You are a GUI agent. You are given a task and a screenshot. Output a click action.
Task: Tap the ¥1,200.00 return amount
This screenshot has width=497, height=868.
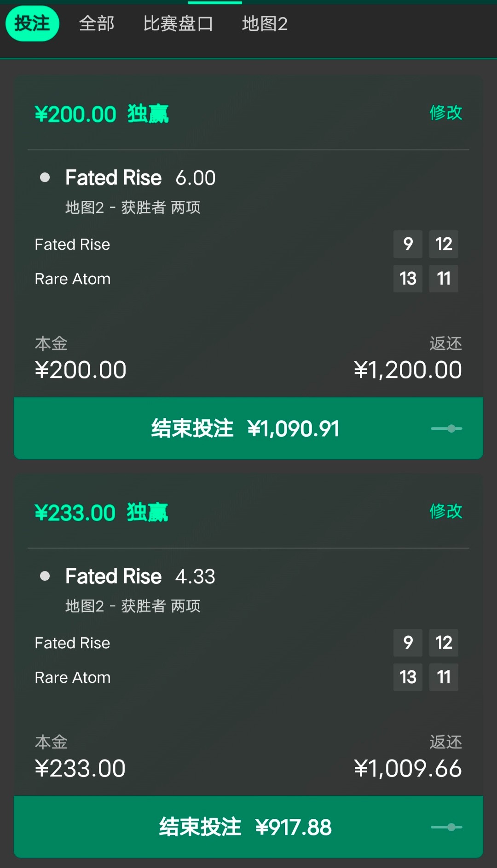(x=408, y=370)
